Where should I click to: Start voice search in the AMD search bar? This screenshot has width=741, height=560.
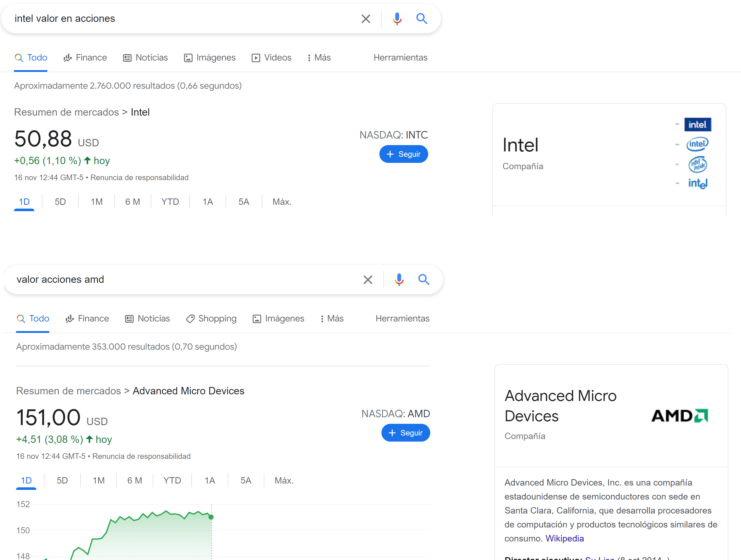pyautogui.click(x=399, y=280)
